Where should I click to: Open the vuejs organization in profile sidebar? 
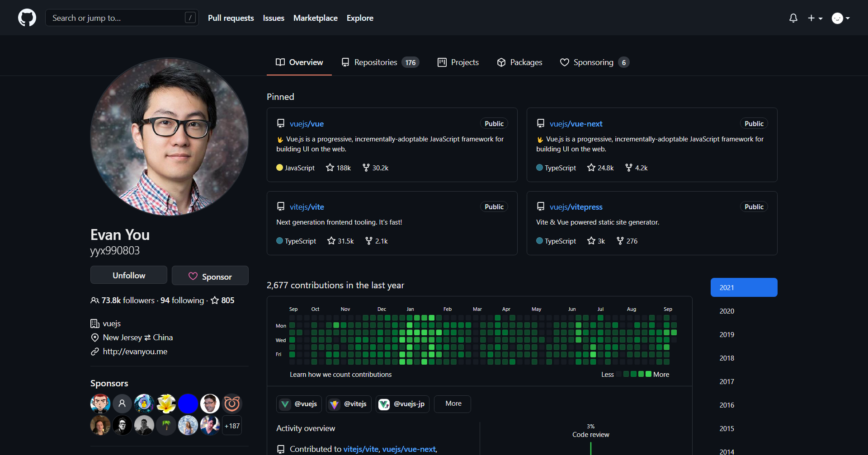(112, 324)
